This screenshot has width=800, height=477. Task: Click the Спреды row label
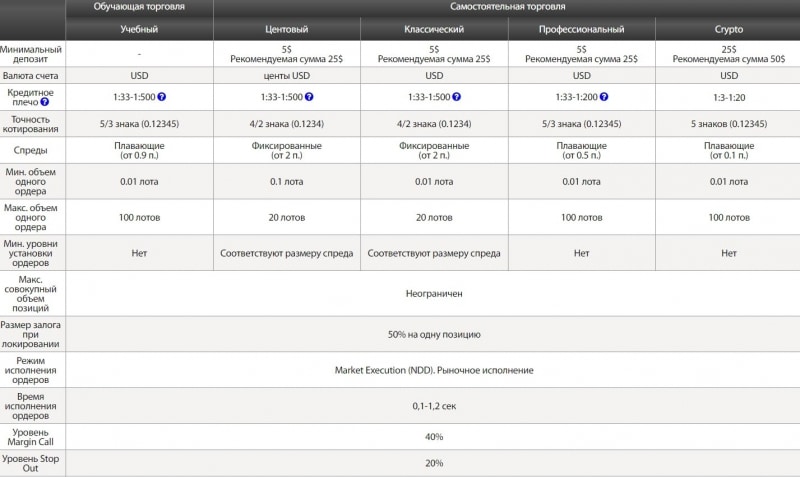tap(31, 150)
